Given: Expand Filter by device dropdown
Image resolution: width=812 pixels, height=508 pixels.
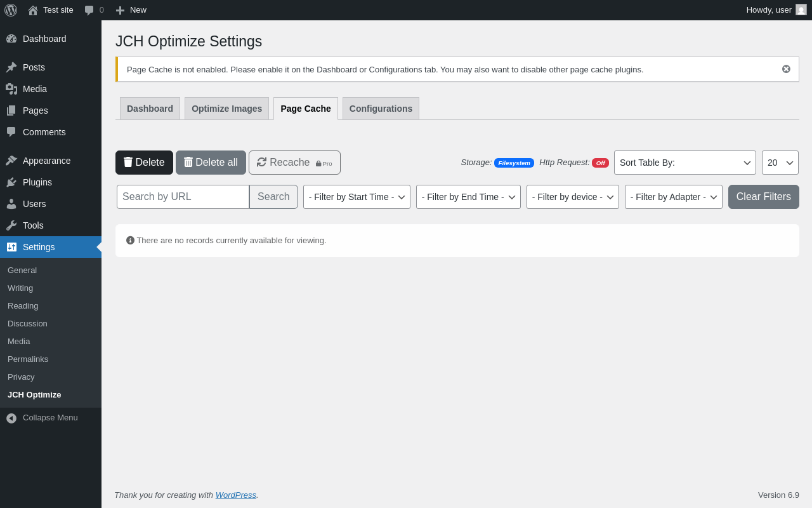Looking at the screenshot, I should click(573, 197).
